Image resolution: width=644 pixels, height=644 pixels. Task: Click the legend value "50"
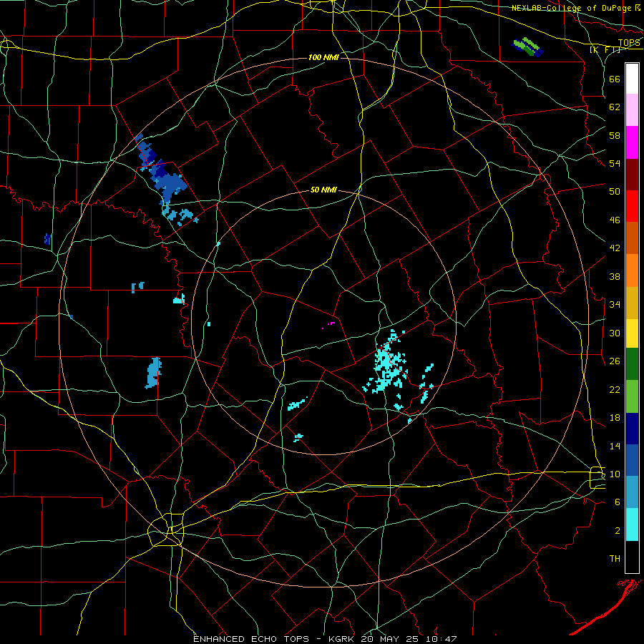coord(615,192)
